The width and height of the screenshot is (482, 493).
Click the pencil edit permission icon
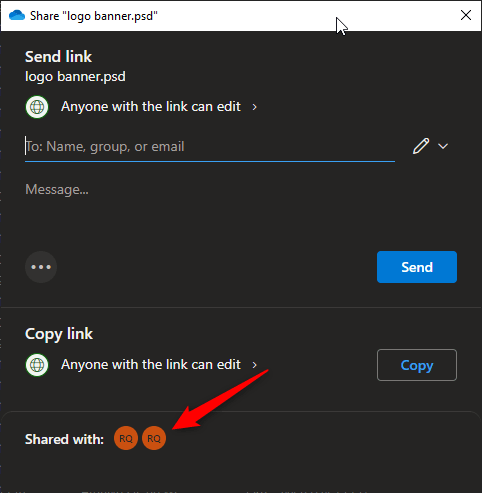point(421,146)
